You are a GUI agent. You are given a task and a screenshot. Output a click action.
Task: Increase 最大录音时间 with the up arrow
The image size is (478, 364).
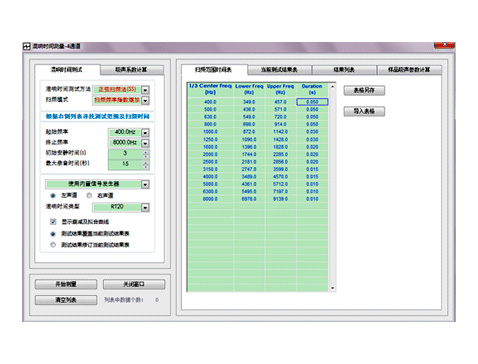[146, 163]
